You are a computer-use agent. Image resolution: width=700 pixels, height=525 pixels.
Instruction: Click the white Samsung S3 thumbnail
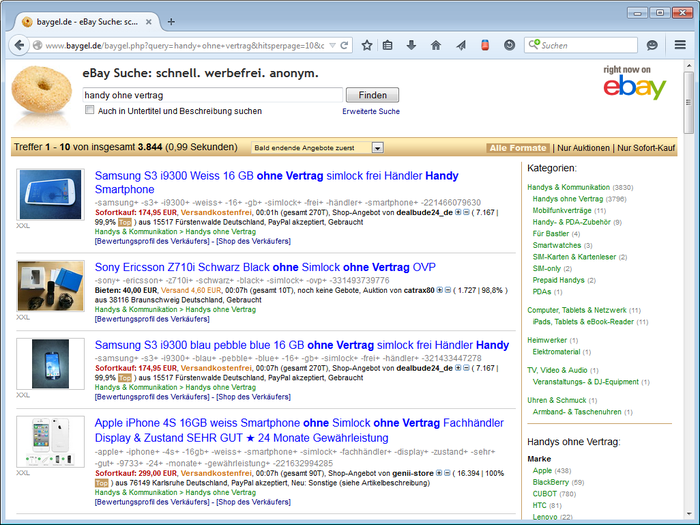(x=50, y=194)
